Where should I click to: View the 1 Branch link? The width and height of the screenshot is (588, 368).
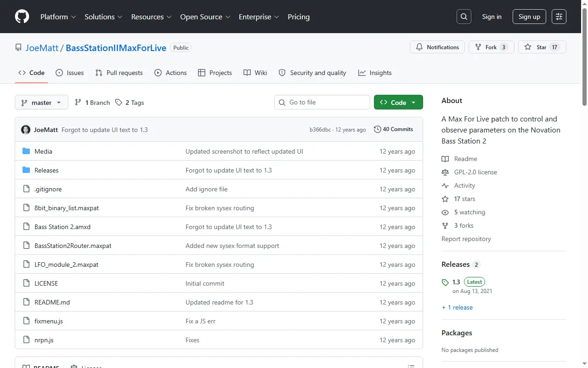point(92,103)
